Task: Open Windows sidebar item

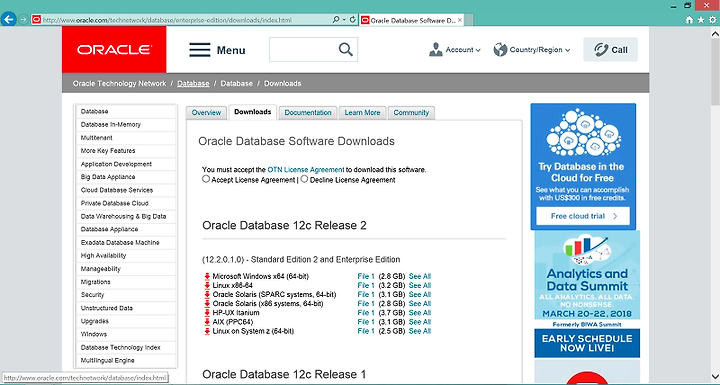Action: (x=125, y=334)
